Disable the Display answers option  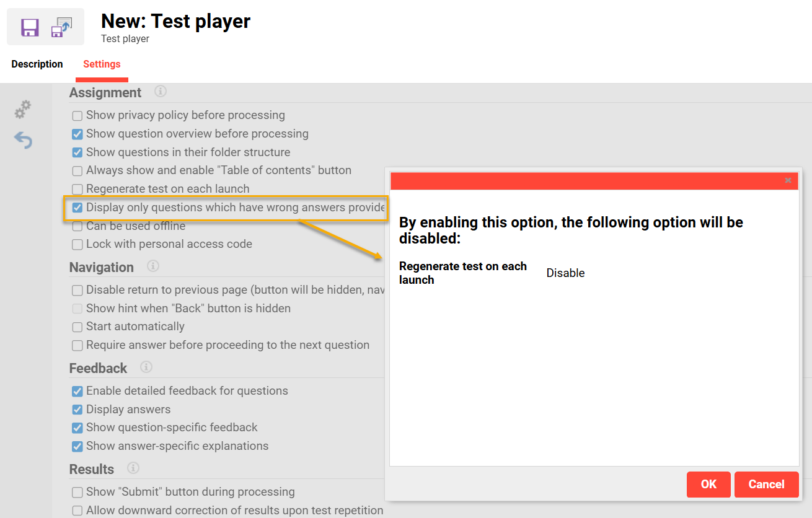pos(77,409)
